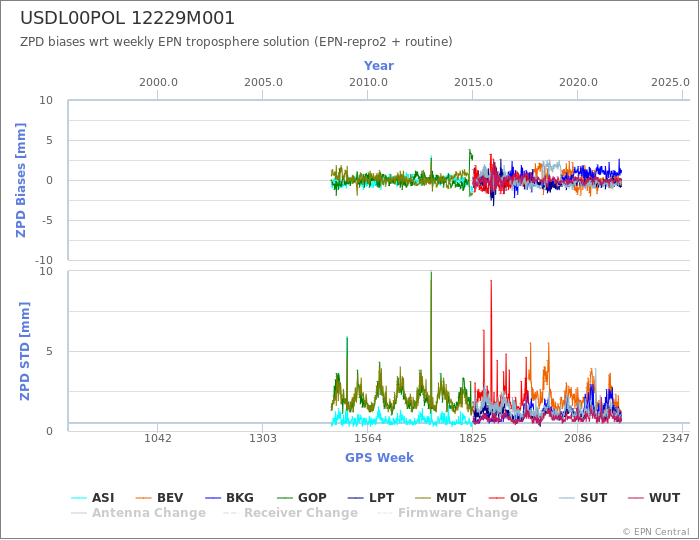Toggle the OLG series in legend
Viewport: 700px width, 540px height.
click(x=513, y=498)
